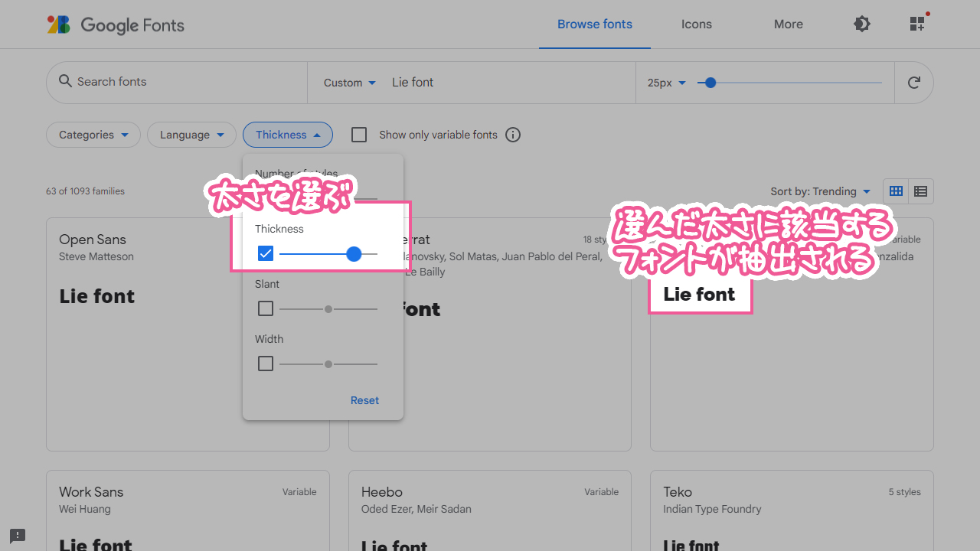Enable the Width filter checkbox
This screenshot has width=980, height=551.
[x=266, y=364]
